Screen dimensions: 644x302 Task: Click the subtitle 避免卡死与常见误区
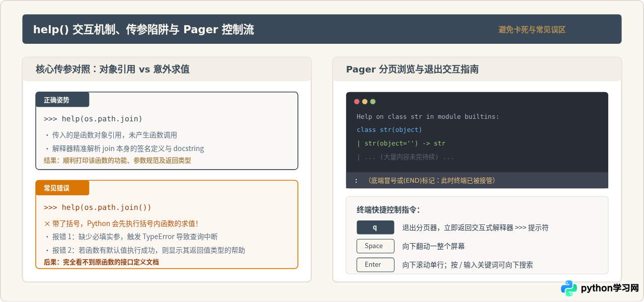coord(532,30)
